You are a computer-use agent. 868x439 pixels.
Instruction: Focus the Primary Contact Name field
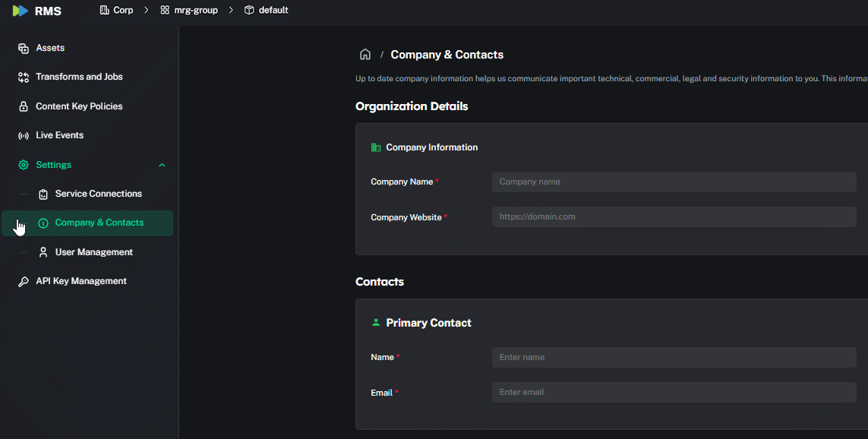[x=674, y=357]
